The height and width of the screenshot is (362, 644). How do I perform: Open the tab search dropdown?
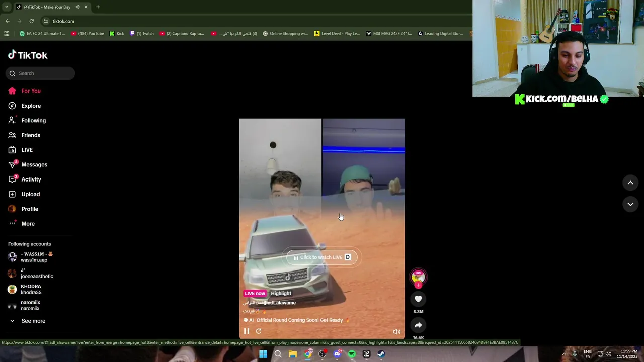[7, 7]
